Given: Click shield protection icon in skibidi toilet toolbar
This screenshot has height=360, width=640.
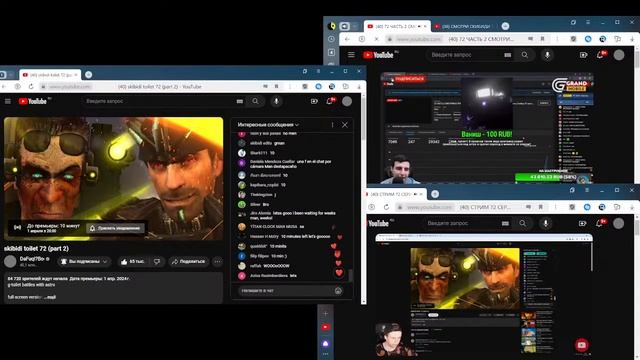Looking at the screenshot, I should [305, 87].
